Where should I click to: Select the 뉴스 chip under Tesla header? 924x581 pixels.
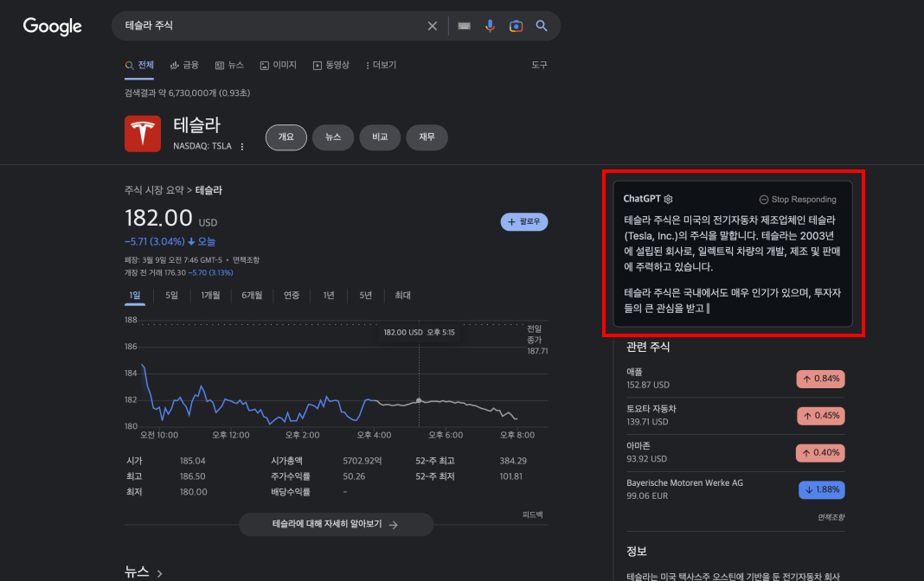coord(333,137)
